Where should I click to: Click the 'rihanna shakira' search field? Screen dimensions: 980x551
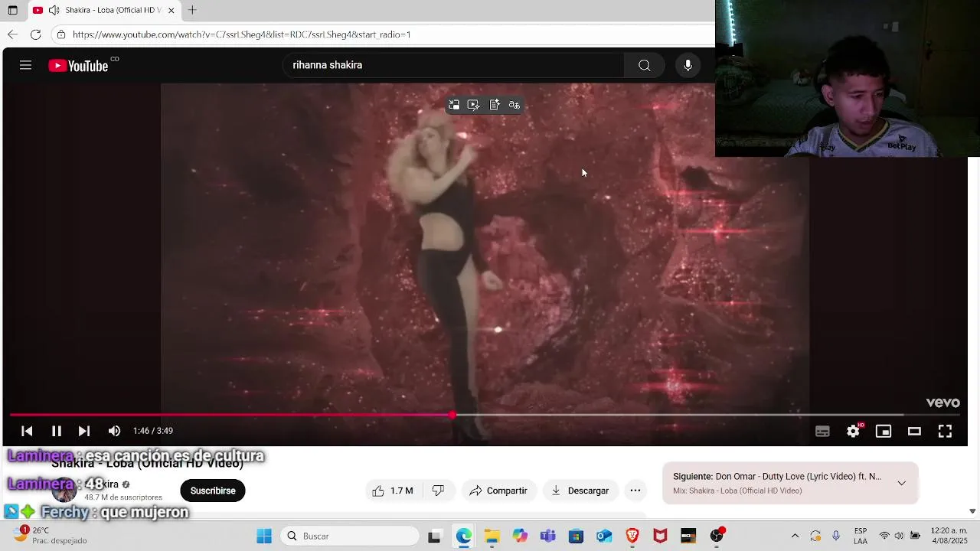453,65
